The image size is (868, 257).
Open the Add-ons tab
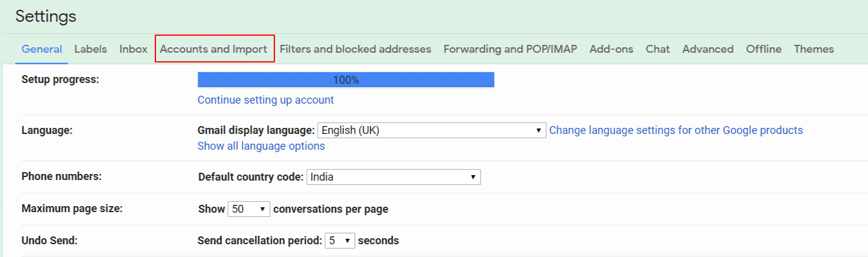pos(611,49)
